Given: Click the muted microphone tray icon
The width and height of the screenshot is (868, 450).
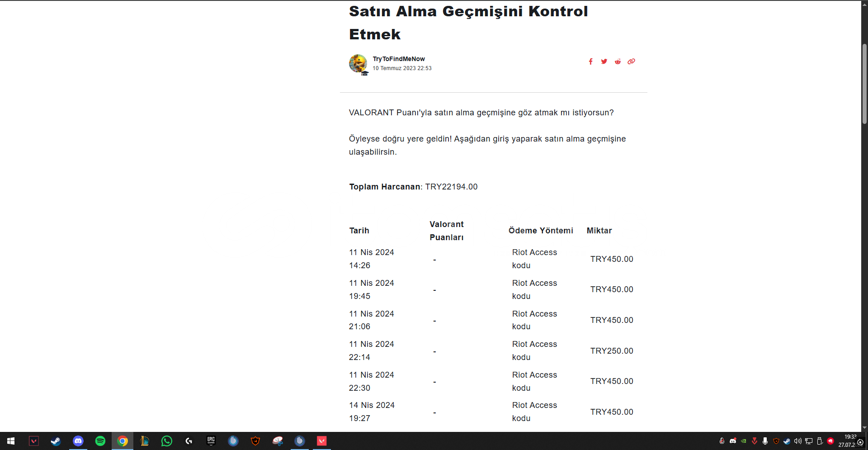Looking at the screenshot, I should (722, 441).
